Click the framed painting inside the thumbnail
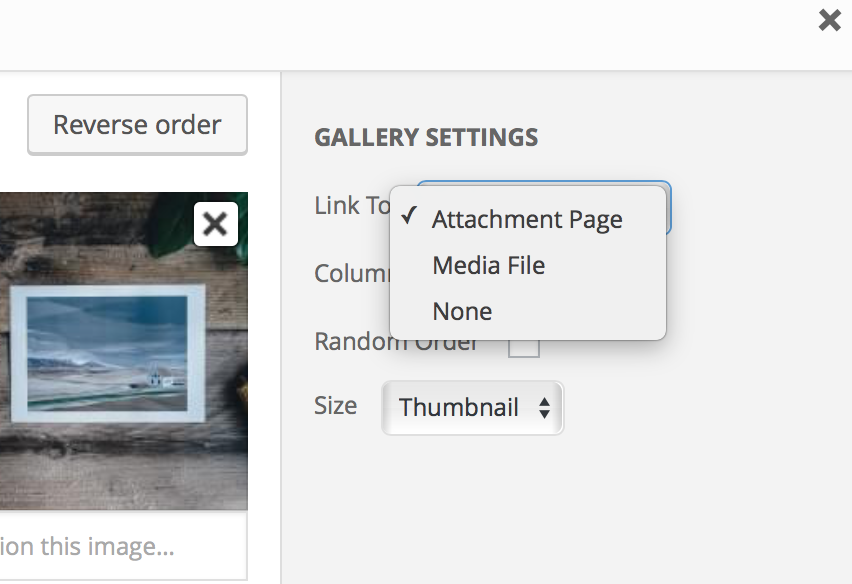 (x=105, y=355)
